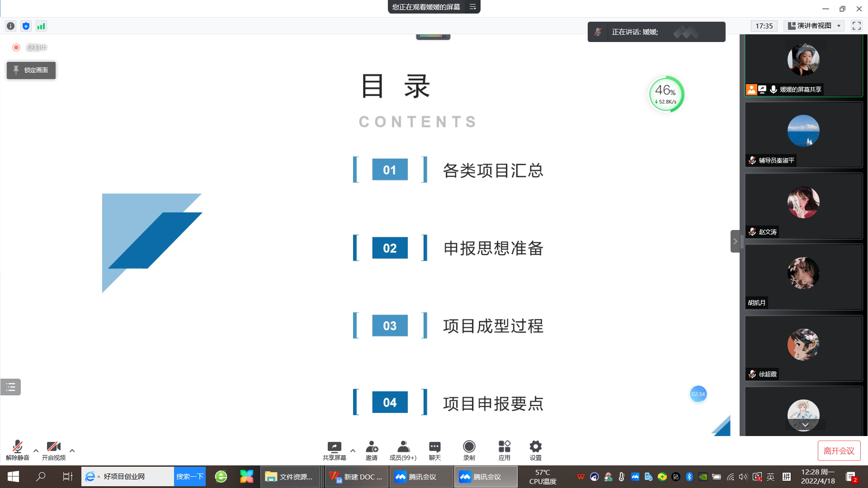Image resolution: width=868 pixels, height=488 pixels.
Task: Open the screen viewing options menu
Action: click(472, 7)
